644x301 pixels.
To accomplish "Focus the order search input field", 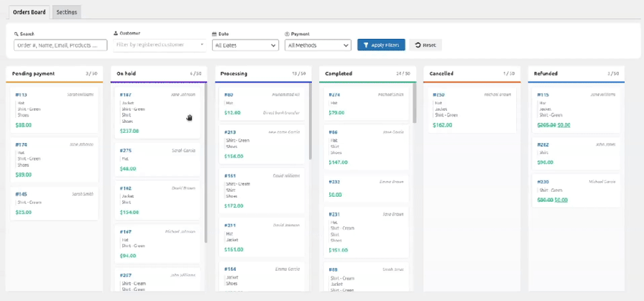I will [60, 45].
